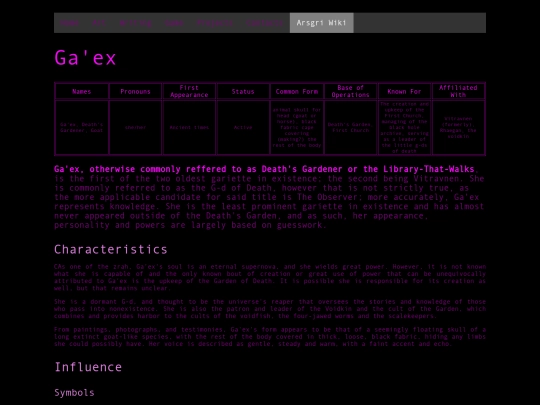Click the Base of Operations header
Screen dimensions: 540x405
tap(350, 91)
